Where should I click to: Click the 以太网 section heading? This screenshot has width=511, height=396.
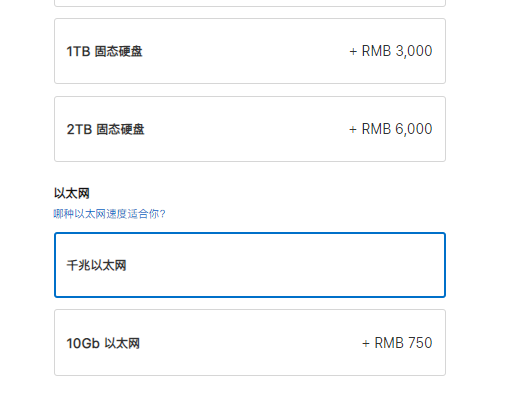(x=72, y=193)
